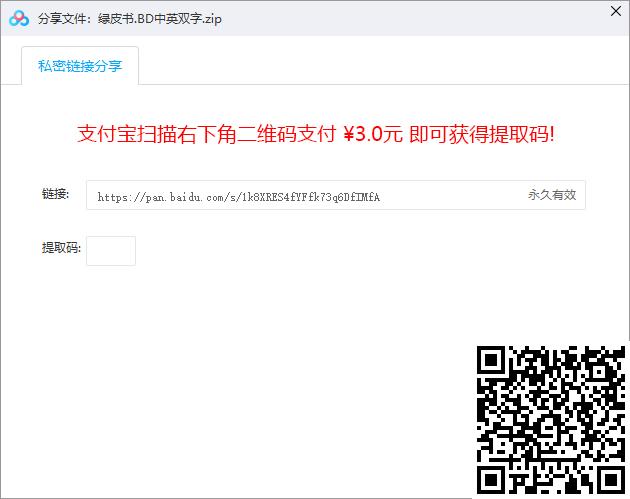
Task: Click the dialog title 绿皮书.BD中英双字.zip
Action: (x=160, y=19)
